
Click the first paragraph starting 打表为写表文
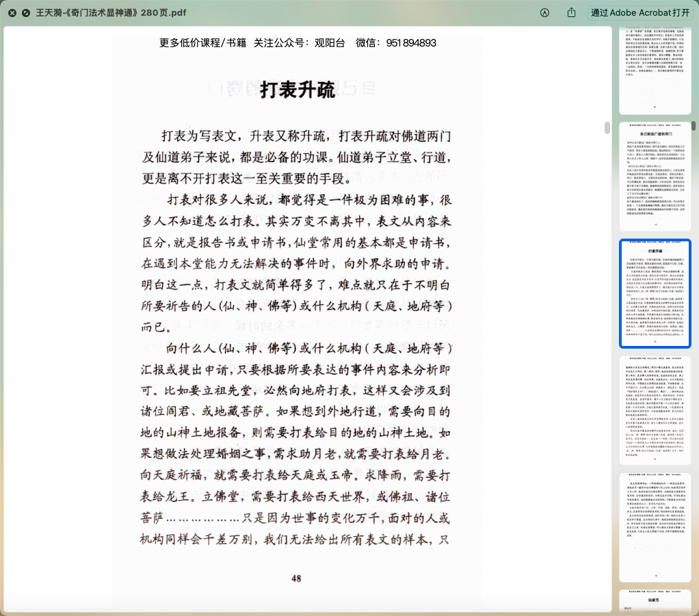pyautogui.click(x=298, y=156)
